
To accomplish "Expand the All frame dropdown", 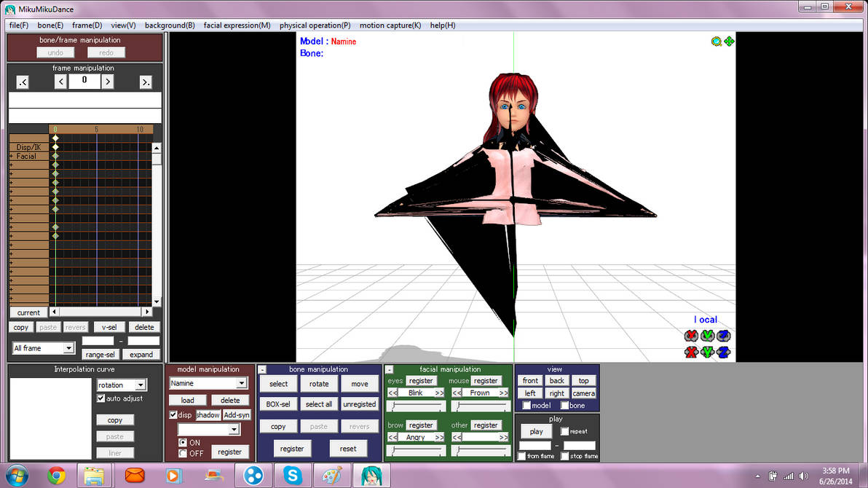I will click(x=68, y=348).
